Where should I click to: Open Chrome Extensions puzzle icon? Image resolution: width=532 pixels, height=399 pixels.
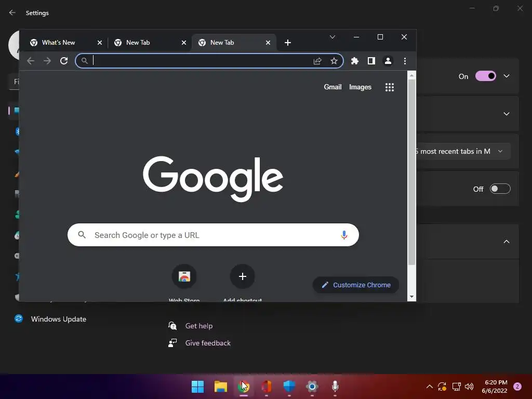[354, 61]
